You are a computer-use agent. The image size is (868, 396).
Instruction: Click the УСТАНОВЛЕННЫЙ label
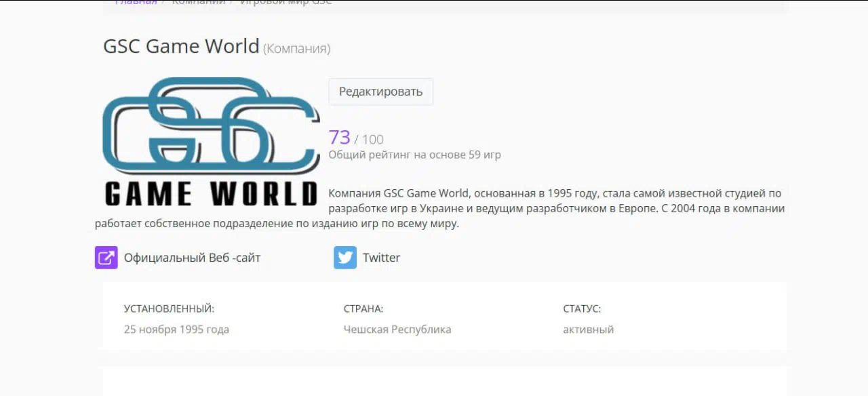[169, 309]
